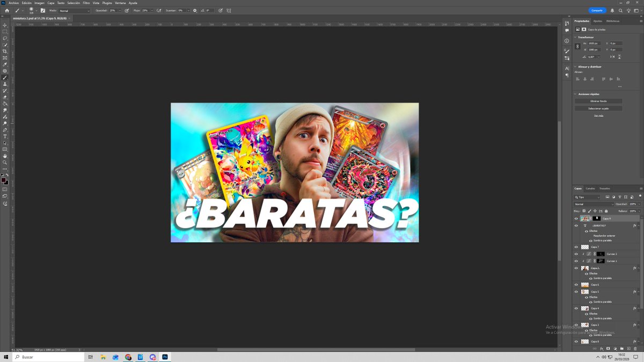Hide the ¿BARATAS? text layer
Image resolution: width=644 pixels, height=362 pixels.
(576, 226)
